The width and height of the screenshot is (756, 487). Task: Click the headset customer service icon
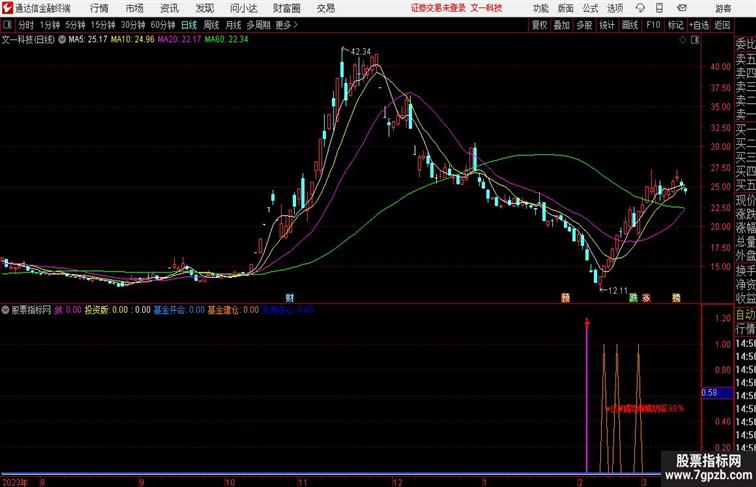640,8
